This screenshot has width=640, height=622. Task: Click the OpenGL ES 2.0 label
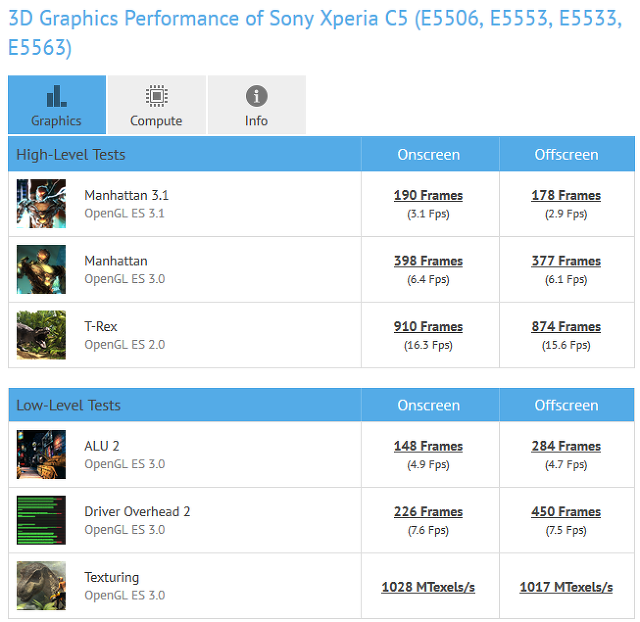point(124,345)
